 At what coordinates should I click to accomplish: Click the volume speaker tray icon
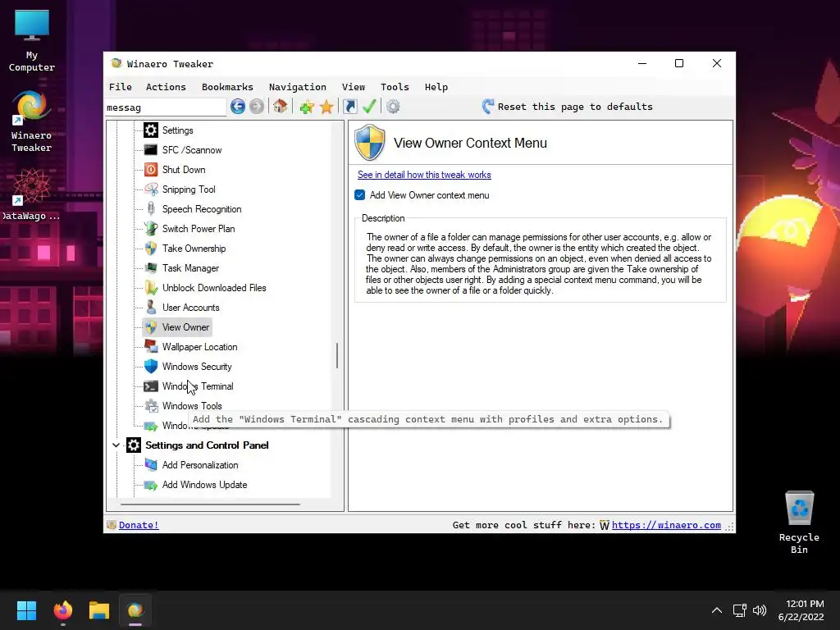point(760,610)
